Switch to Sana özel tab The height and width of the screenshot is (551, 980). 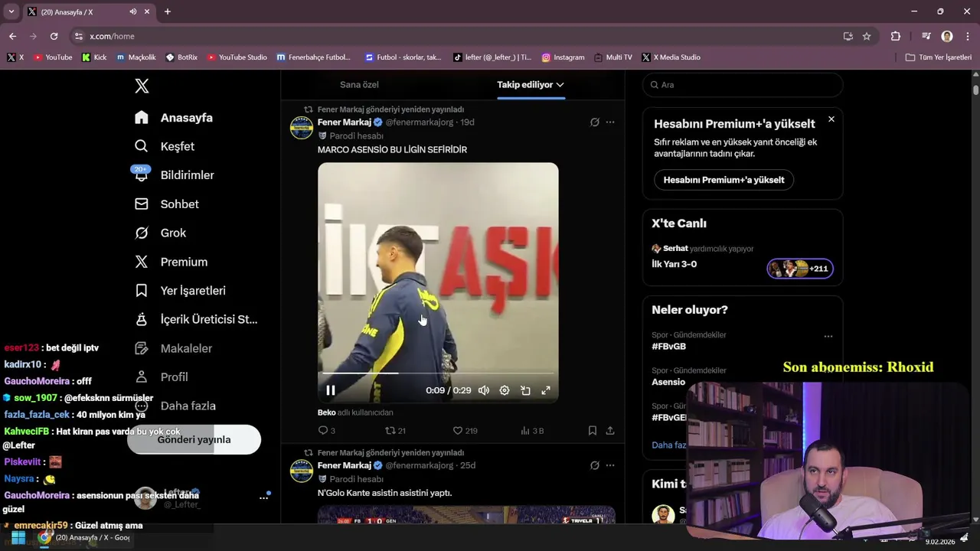coord(359,85)
